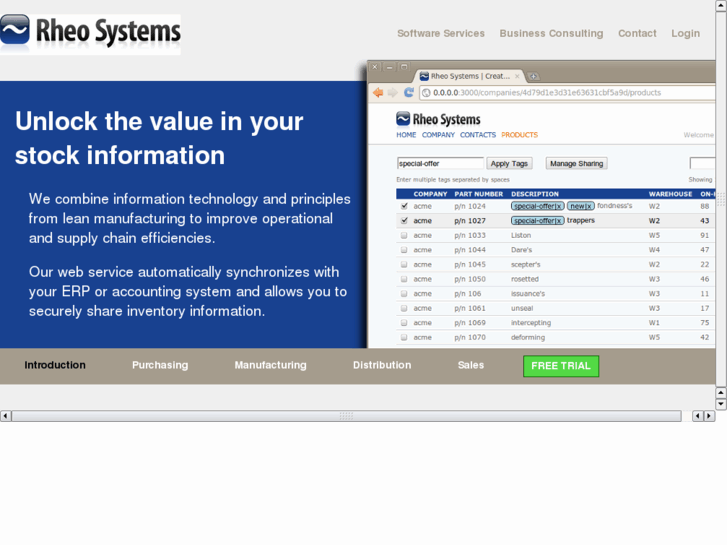Click the Rheo Systems logo inside the app screenshot

coord(438,119)
